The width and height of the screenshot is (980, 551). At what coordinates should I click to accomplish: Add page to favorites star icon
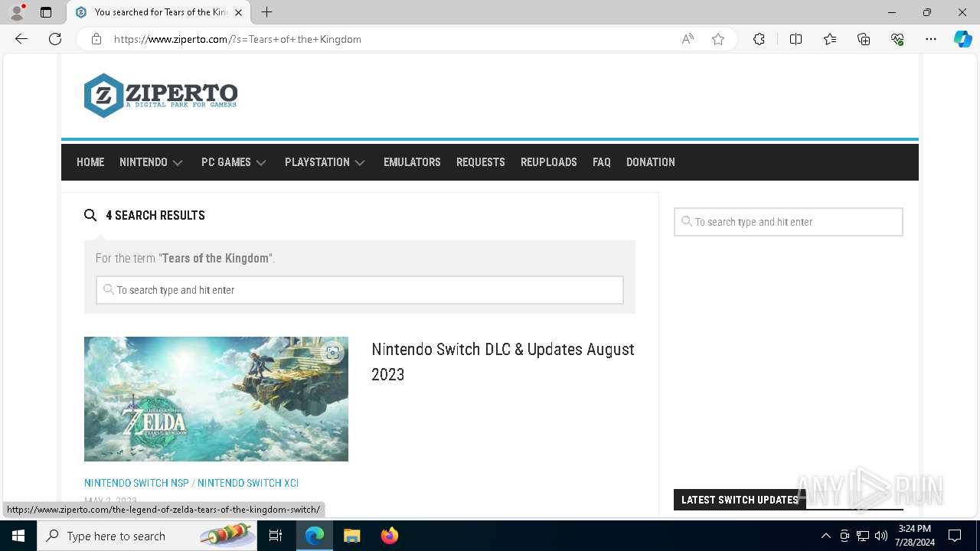pyautogui.click(x=718, y=39)
